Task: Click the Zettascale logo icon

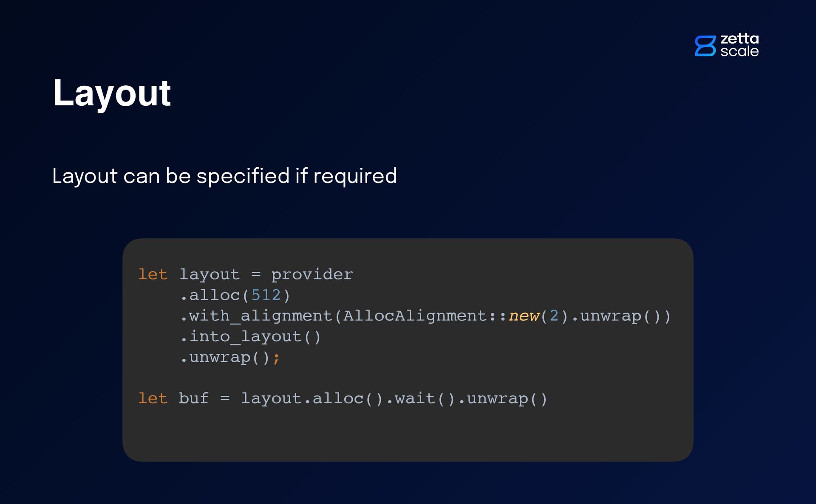Action: point(705,46)
